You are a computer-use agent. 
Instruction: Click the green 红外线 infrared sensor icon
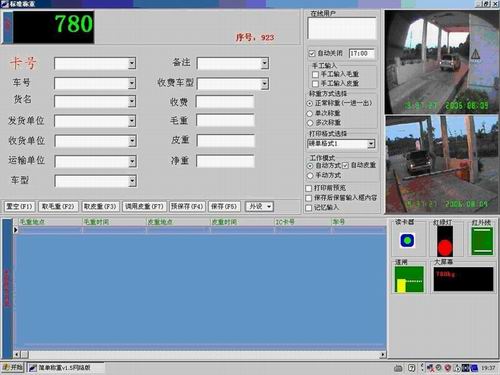point(482,241)
